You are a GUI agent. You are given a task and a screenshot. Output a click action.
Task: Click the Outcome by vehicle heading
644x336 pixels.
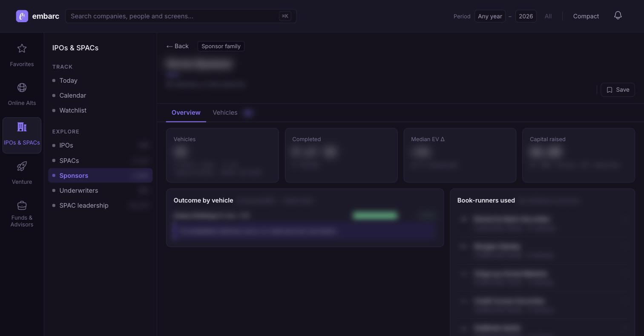point(204,200)
